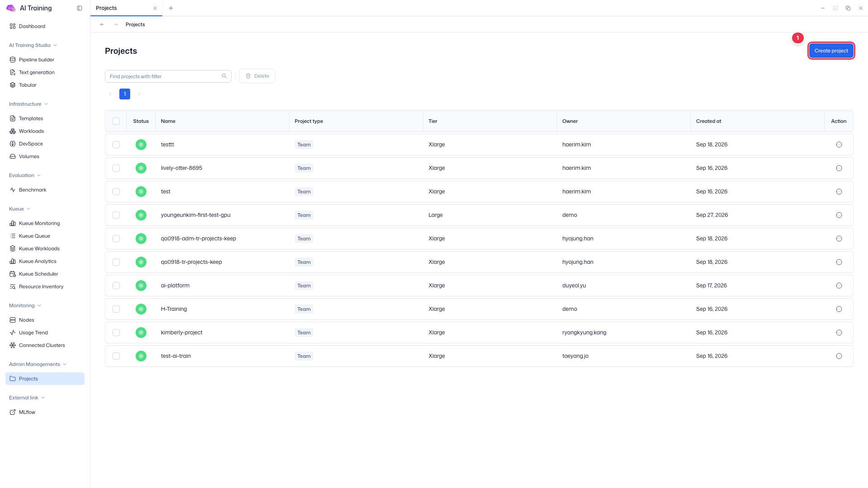Collapse Admin Managements section
This screenshot has height=488, width=868.
point(38,364)
